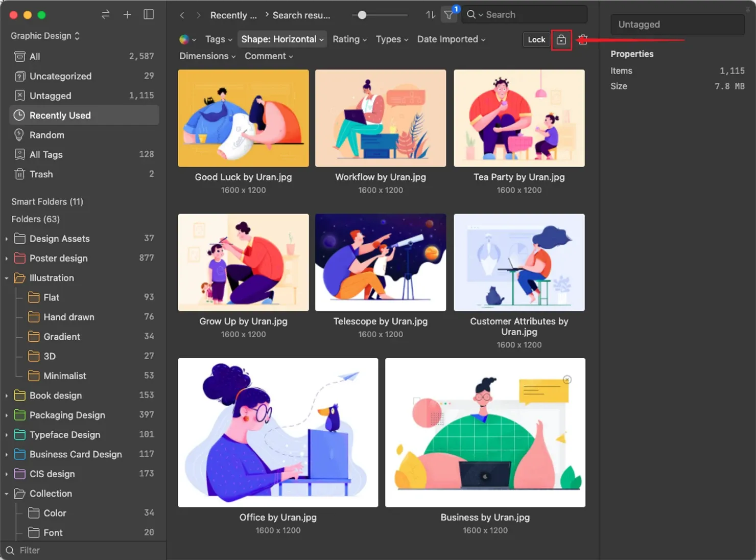Select the Gradient folder
This screenshot has width=756, height=560.
point(92,337)
